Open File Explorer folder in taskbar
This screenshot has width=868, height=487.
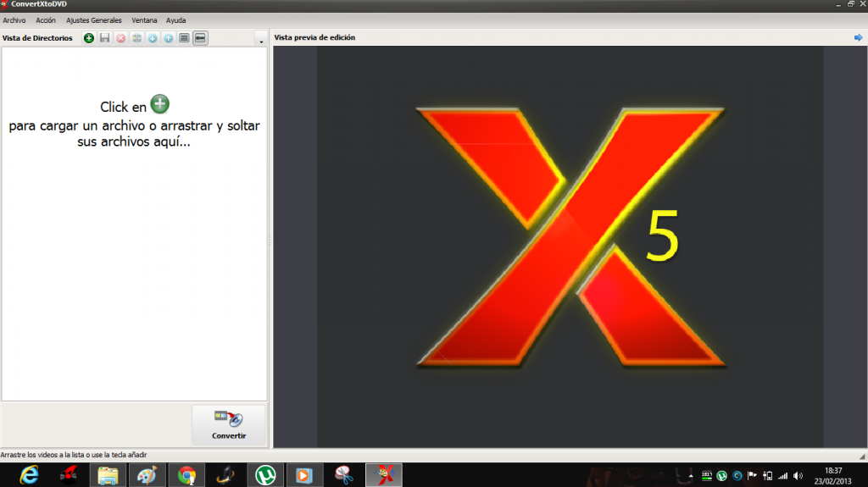tap(108, 475)
